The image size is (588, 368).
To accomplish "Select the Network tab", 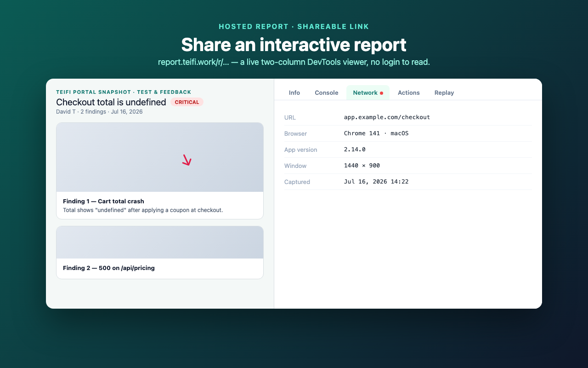I will (368, 92).
